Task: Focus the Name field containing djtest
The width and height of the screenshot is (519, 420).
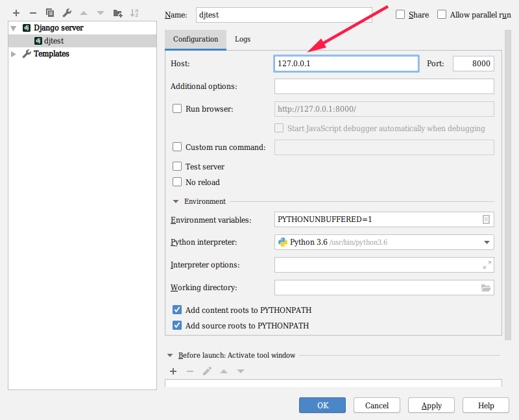Action: (284, 15)
